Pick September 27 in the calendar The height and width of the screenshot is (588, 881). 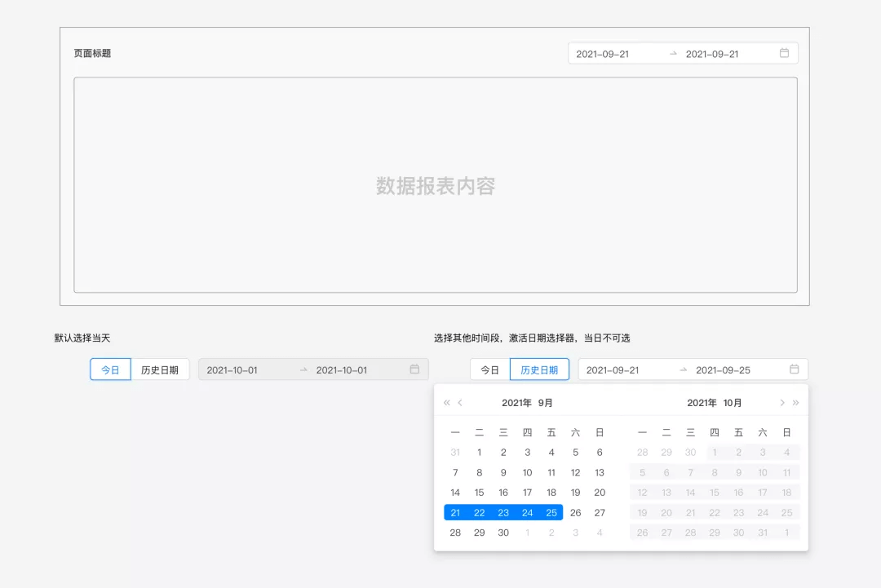click(600, 513)
